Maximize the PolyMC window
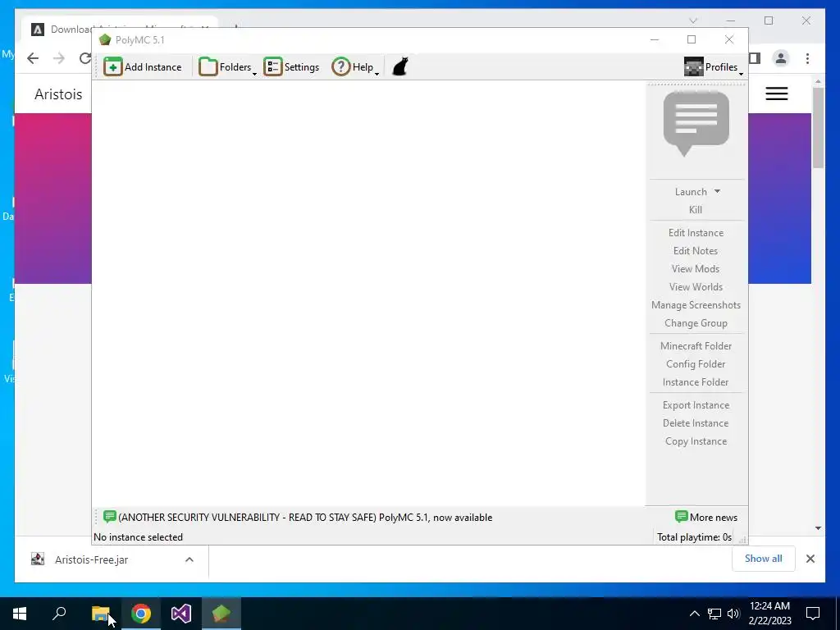This screenshot has height=630, width=840. (x=692, y=39)
